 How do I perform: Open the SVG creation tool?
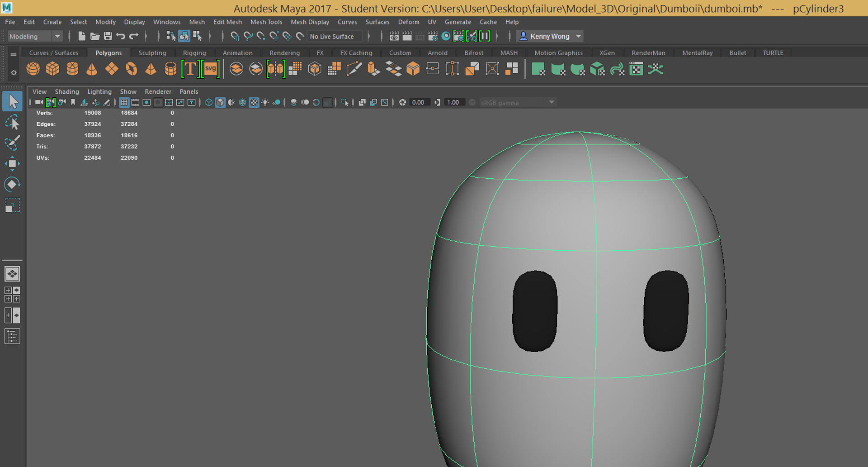click(210, 68)
